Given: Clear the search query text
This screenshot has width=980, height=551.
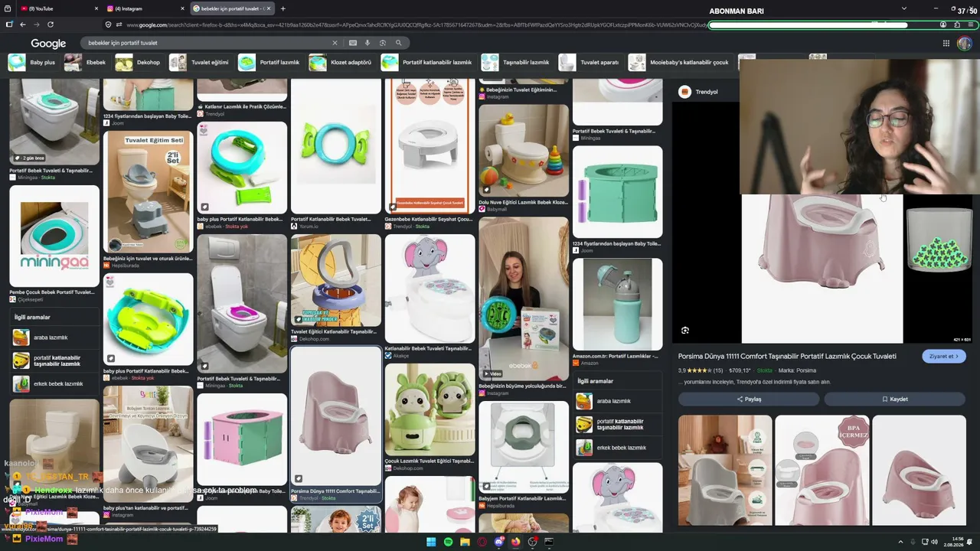Looking at the screenshot, I should pyautogui.click(x=335, y=43).
